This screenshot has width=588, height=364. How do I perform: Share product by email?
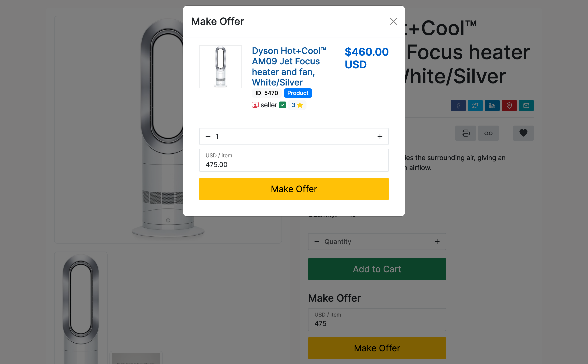pyautogui.click(x=526, y=106)
